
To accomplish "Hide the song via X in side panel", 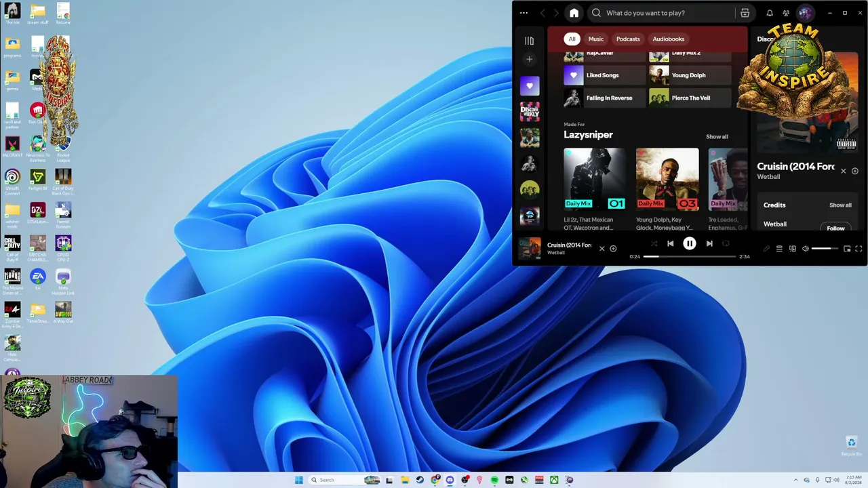I will tap(844, 171).
